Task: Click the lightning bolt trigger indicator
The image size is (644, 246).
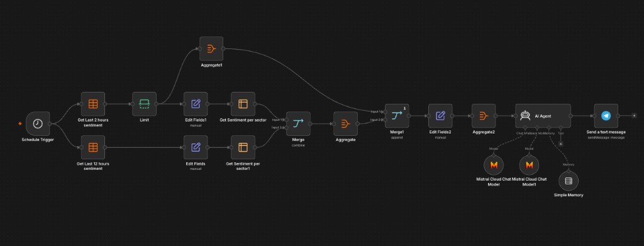Action: click(x=19, y=123)
